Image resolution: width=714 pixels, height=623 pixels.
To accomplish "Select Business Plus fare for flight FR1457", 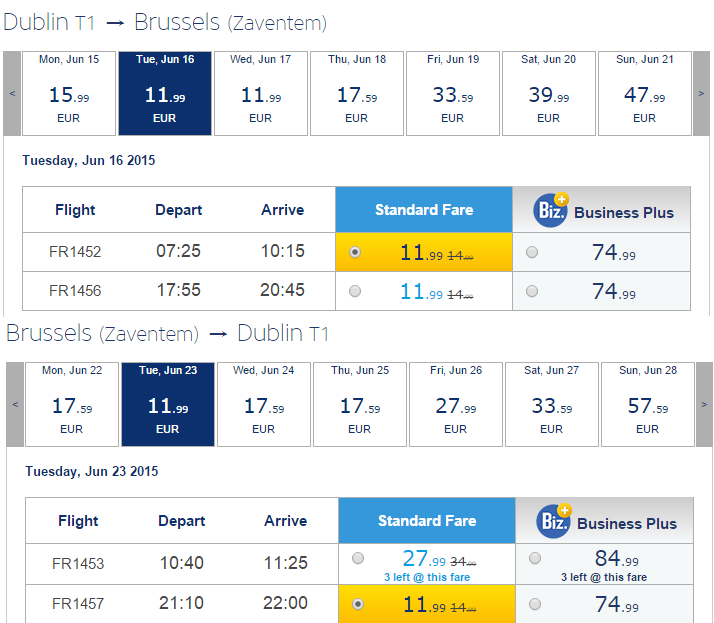I will [x=535, y=604].
